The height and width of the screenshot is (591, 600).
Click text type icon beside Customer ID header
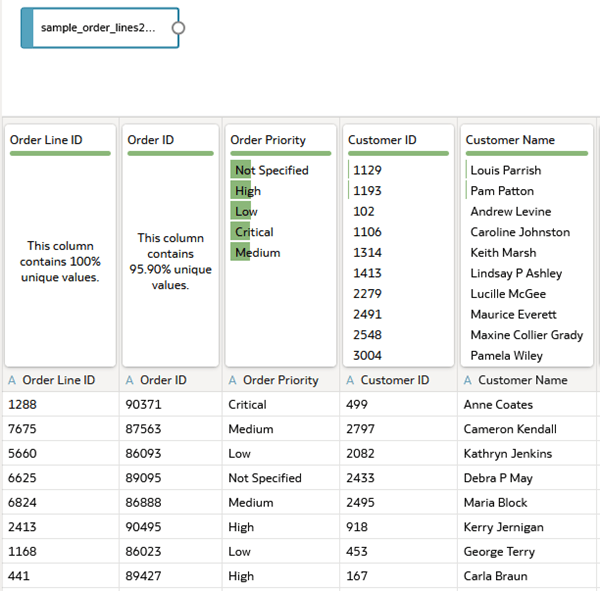pyautogui.click(x=350, y=380)
